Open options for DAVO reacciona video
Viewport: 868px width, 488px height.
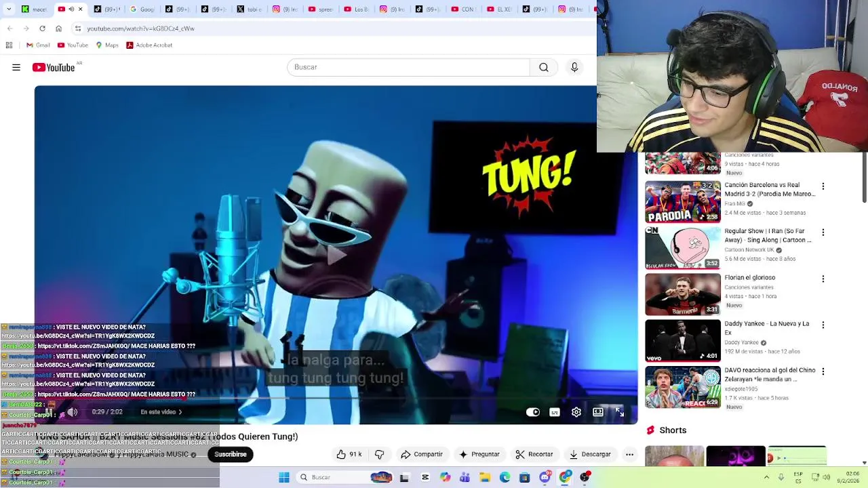823,371
